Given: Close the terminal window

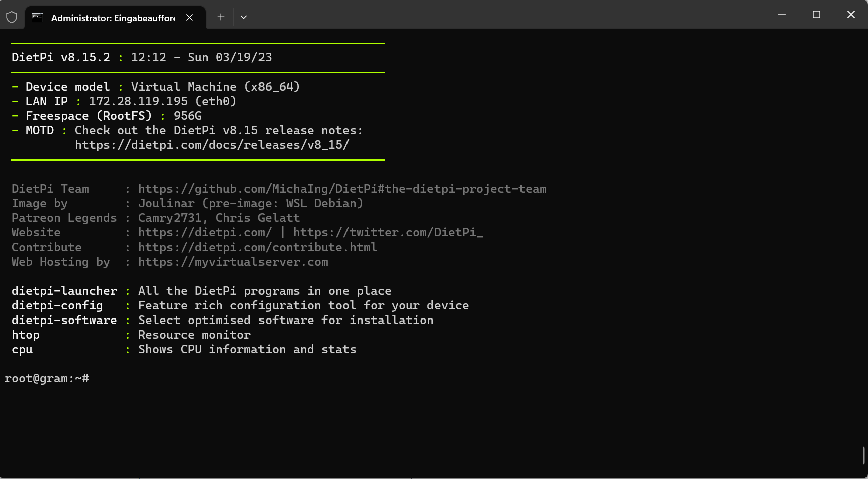Looking at the screenshot, I should [851, 15].
